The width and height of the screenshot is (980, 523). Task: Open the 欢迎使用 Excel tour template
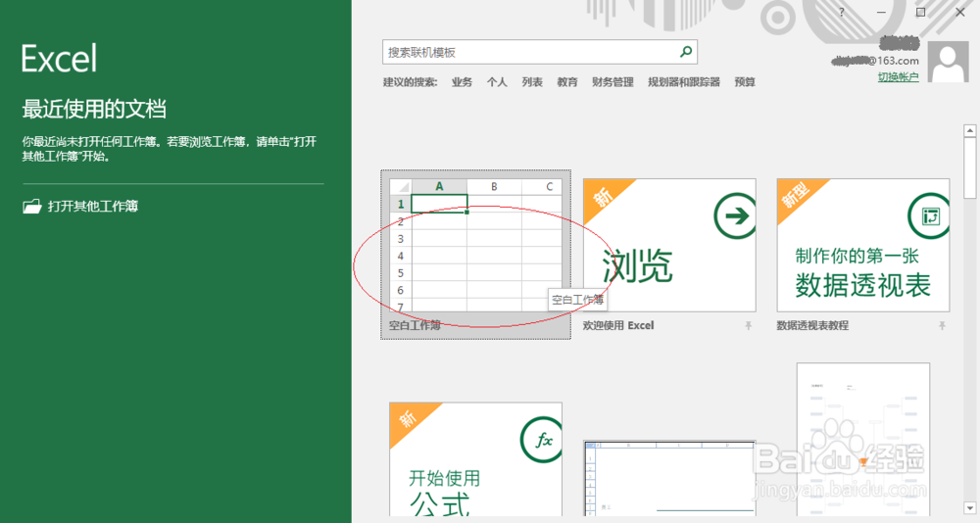tap(669, 245)
